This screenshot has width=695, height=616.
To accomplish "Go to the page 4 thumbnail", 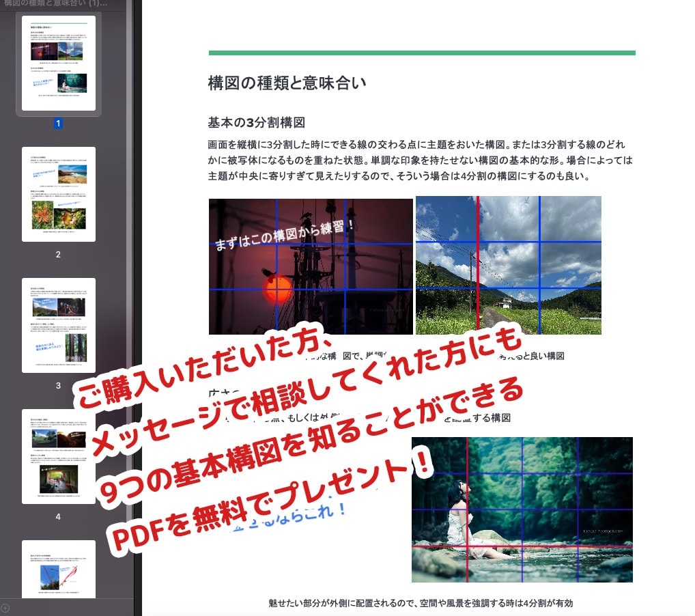I will pyautogui.click(x=59, y=456).
